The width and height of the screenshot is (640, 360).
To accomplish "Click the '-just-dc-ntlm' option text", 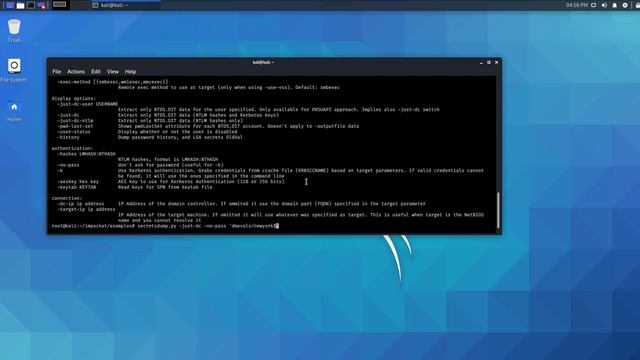I will tap(75, 120).
